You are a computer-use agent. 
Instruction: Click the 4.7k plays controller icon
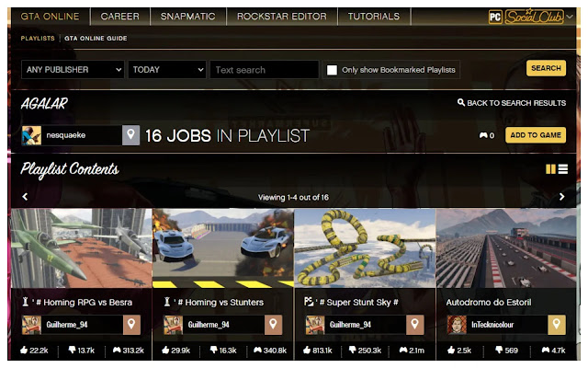(x=546, y=351)
